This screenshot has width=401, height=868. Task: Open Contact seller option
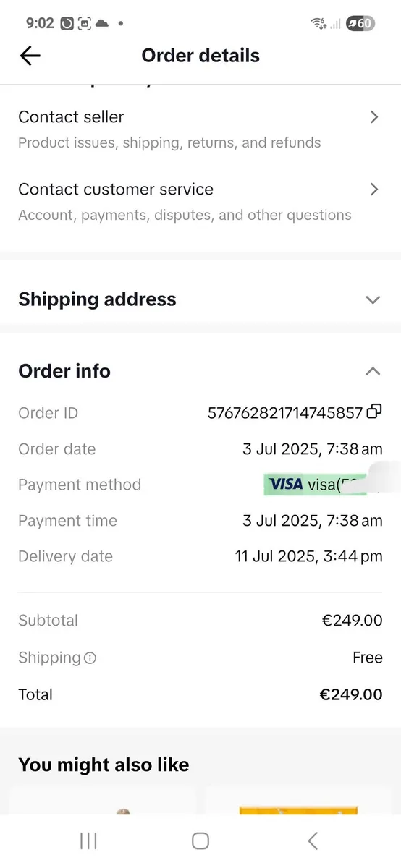200,129
